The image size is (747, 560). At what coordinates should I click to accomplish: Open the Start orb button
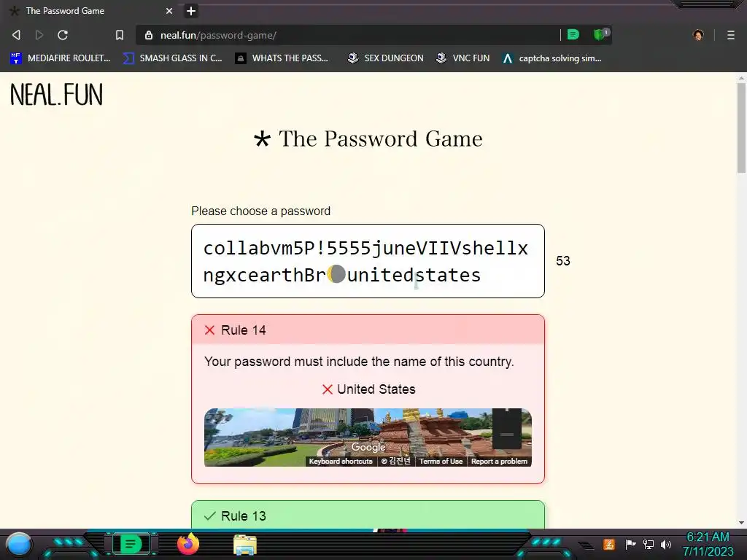tap(20, 544)
